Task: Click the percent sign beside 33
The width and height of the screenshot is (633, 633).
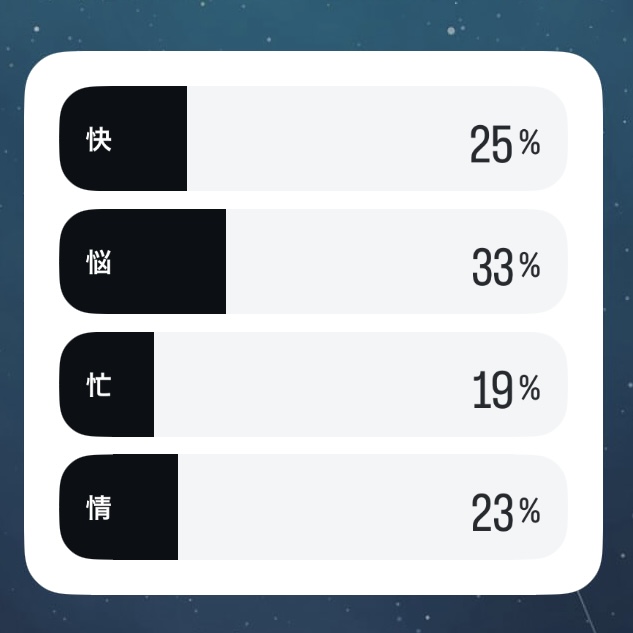Action: pyautogui.click(x=530, y=267)
